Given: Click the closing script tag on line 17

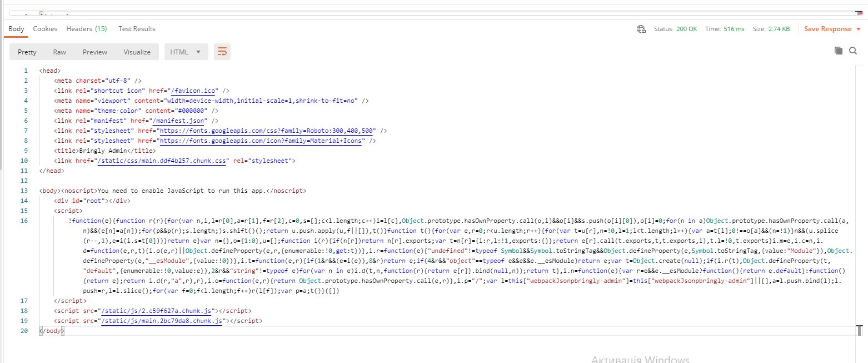Looking at the screenshot, I should click(70, 301).
